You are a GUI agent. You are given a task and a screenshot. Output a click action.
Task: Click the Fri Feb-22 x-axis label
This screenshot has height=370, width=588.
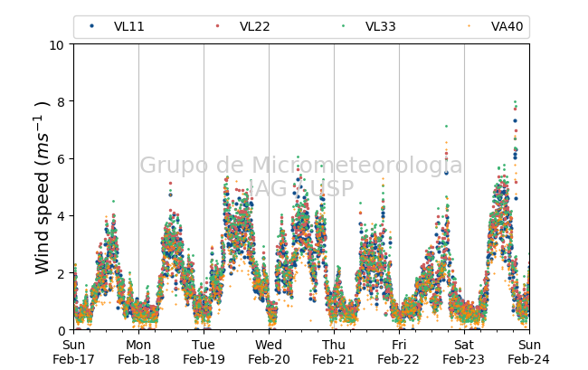point(399,352)
